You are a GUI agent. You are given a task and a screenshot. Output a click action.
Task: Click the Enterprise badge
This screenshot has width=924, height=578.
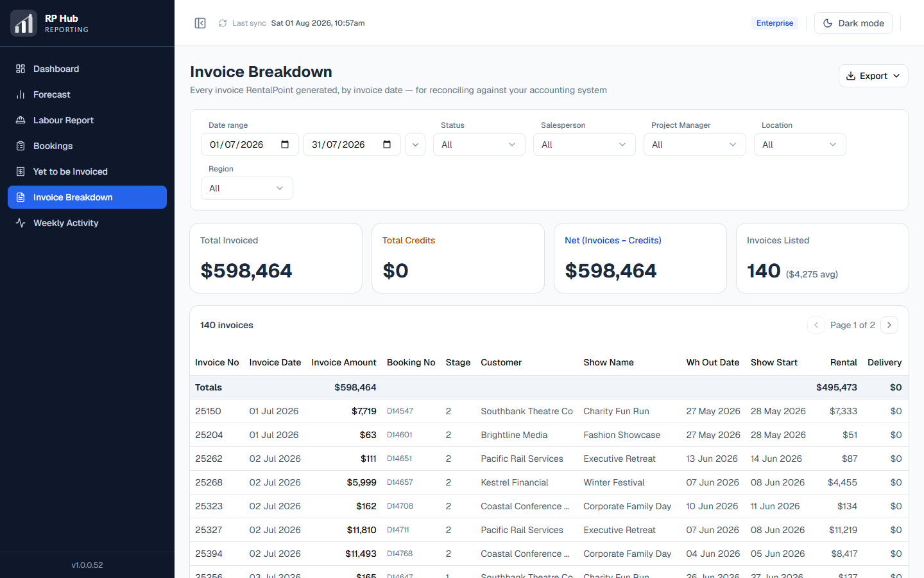pyautogui.click(x=774, y=23)
